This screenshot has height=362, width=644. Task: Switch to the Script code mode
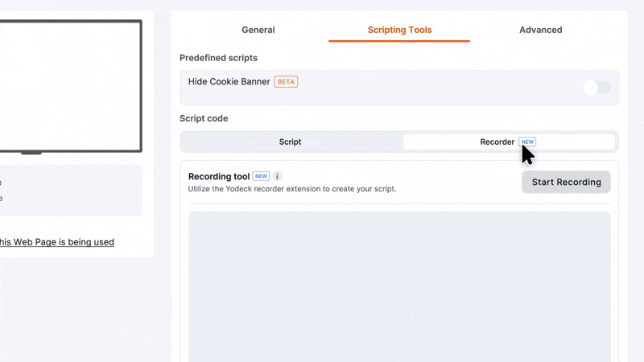pos(291,142)
